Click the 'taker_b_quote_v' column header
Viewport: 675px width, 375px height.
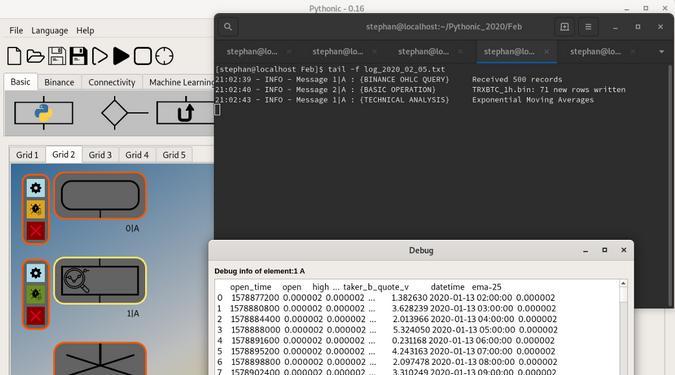[376, 287]
